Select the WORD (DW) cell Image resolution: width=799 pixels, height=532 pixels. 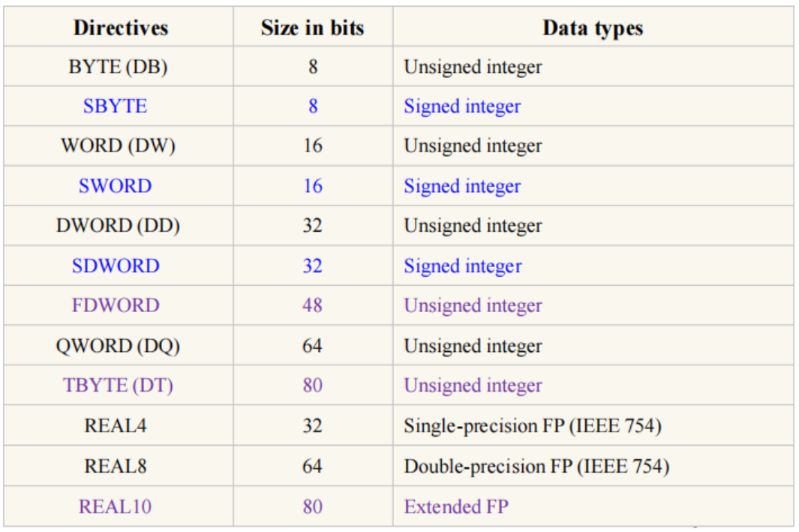click(x=118, y=146)
